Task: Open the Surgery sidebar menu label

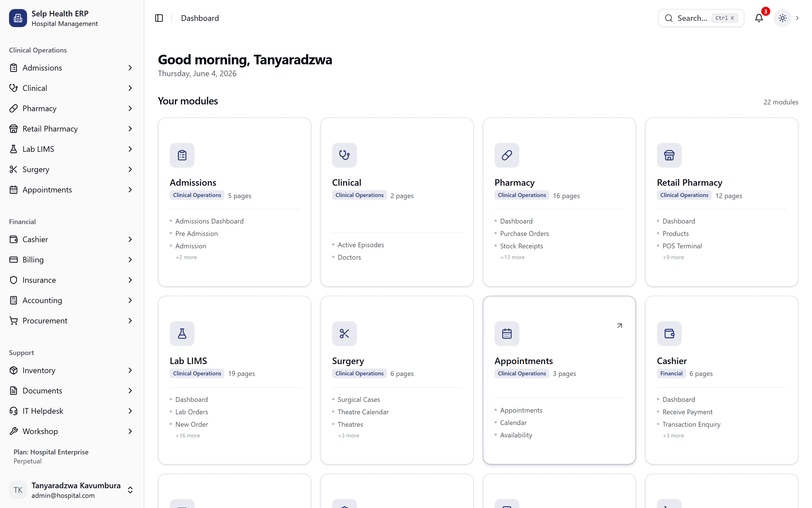Action: tap(36, 169)
